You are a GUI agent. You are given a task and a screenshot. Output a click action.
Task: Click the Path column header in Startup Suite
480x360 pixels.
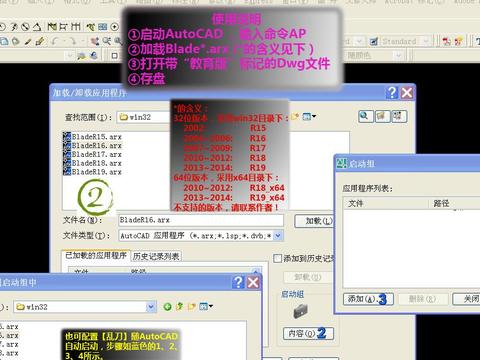tap(454, 203)
